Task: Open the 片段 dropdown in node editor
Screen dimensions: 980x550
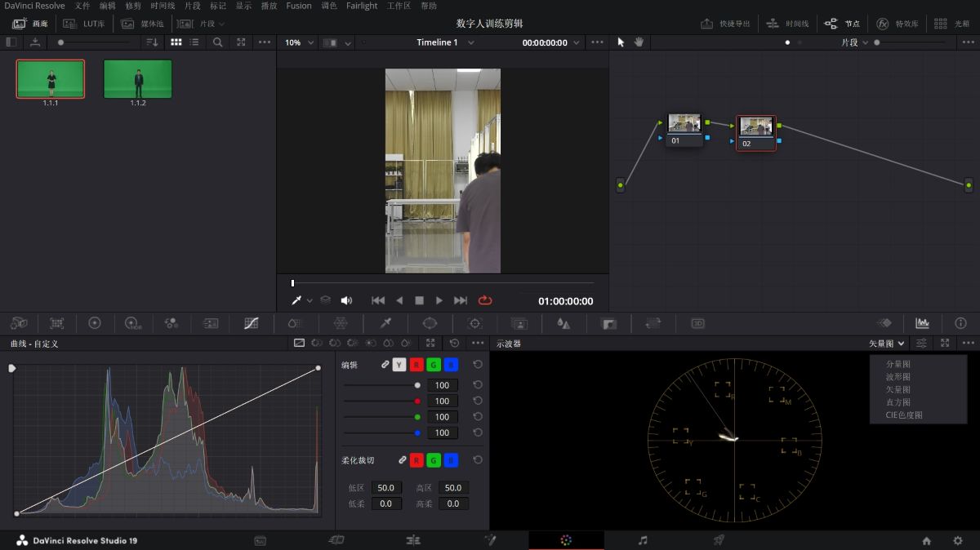Action: (854, 42)
